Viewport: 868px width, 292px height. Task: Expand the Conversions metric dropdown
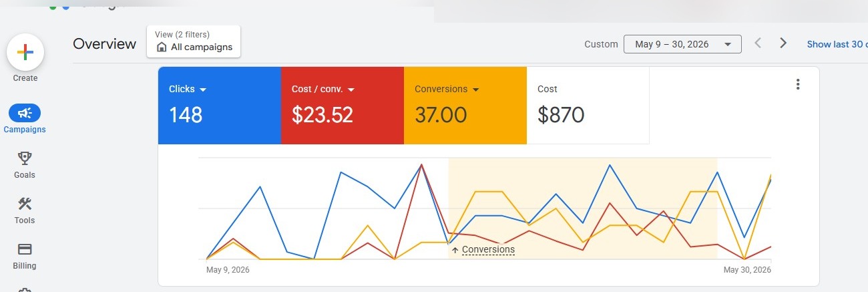(475, 90)
